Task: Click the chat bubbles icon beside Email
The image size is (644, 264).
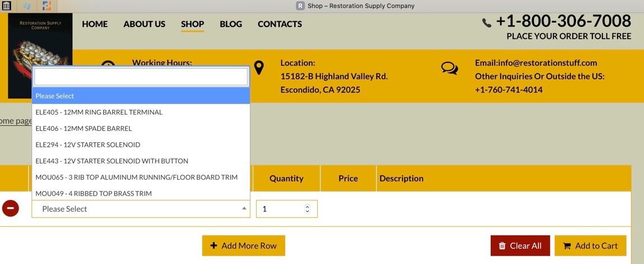Action: point(449,68)
